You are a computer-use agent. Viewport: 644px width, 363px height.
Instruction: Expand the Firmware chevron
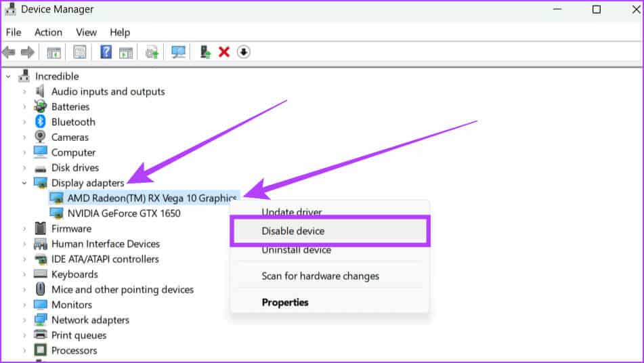pyautogui.click(x=24, y=229)
